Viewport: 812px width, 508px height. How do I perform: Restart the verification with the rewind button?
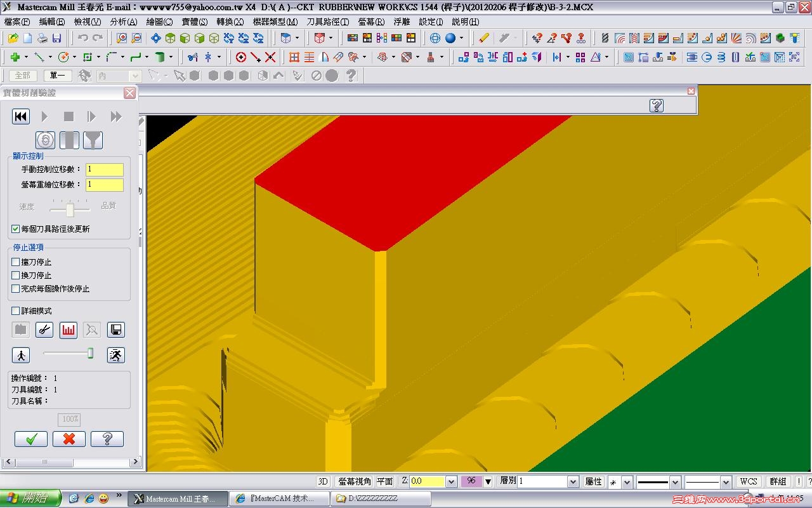(21, 116)
